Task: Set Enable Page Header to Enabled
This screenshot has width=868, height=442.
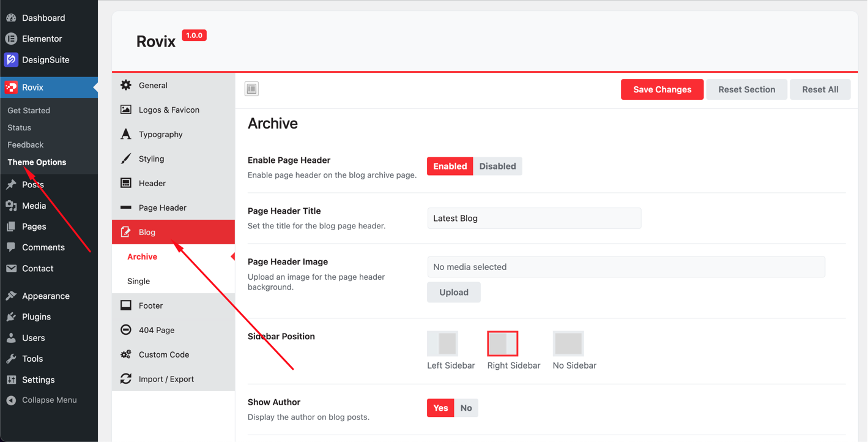Action: [450, 166]
